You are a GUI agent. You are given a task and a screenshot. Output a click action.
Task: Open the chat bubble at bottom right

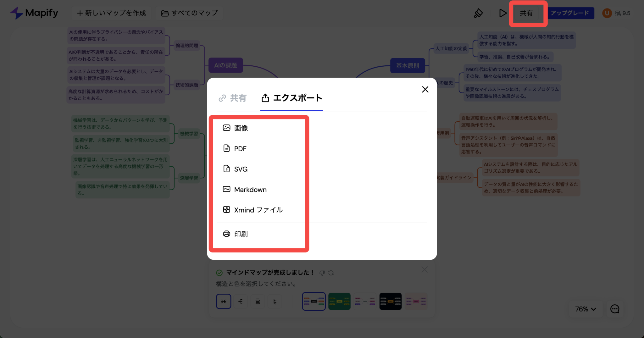(x=614, y=309)
